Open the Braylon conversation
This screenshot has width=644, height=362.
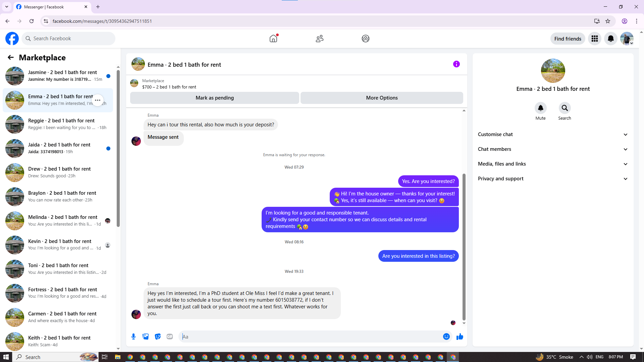58,197
